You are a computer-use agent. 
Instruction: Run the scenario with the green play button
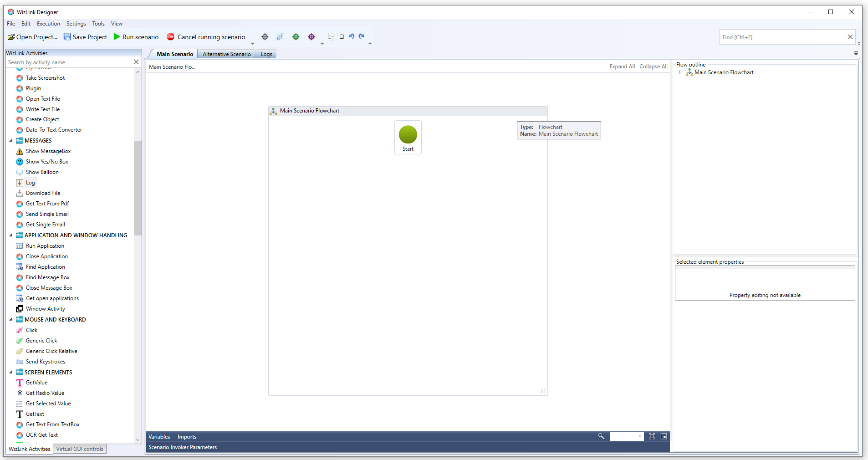(136, 37)
